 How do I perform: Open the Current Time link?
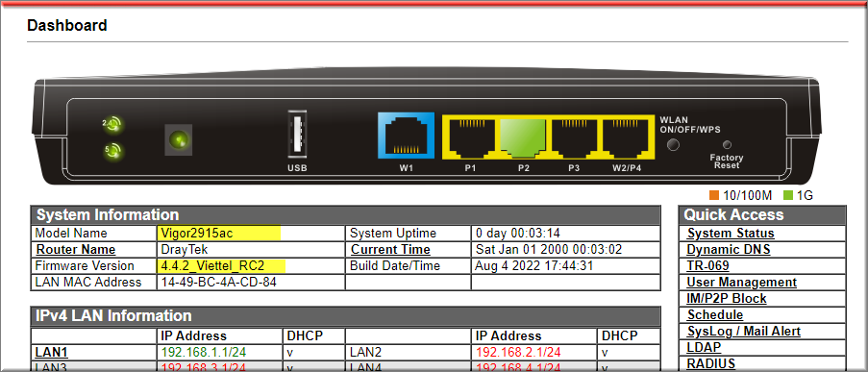coord(391,250)
